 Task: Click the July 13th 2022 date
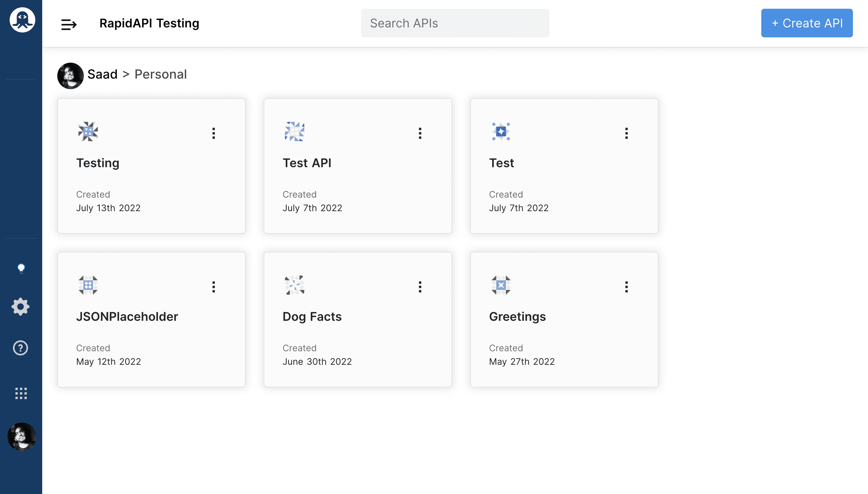[x=108, y=208]
